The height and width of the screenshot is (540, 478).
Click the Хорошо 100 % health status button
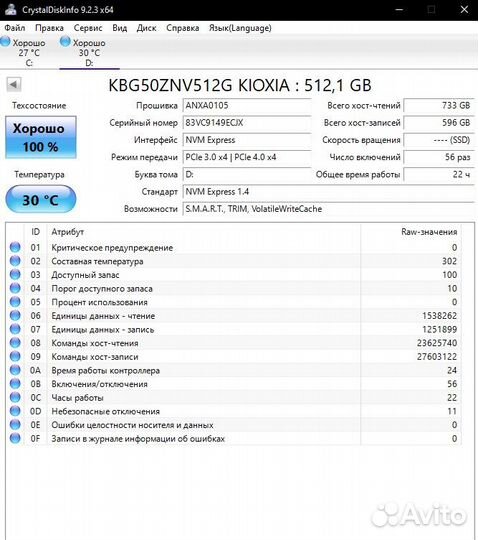[41, 137]
